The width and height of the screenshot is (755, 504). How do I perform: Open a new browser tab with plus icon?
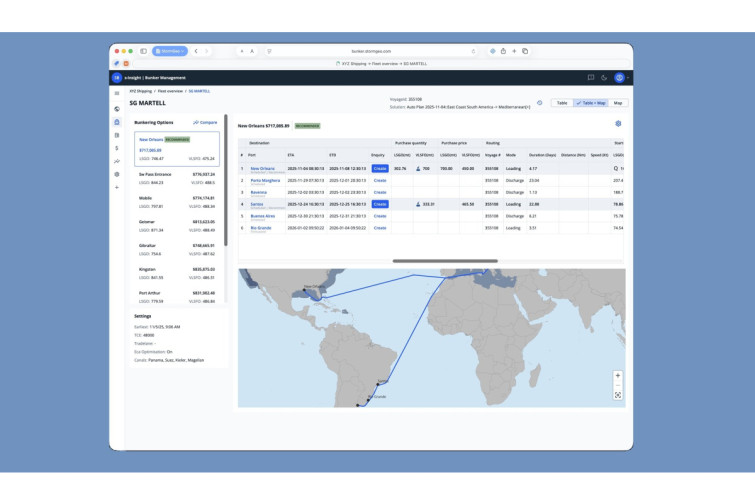[514, 51]
